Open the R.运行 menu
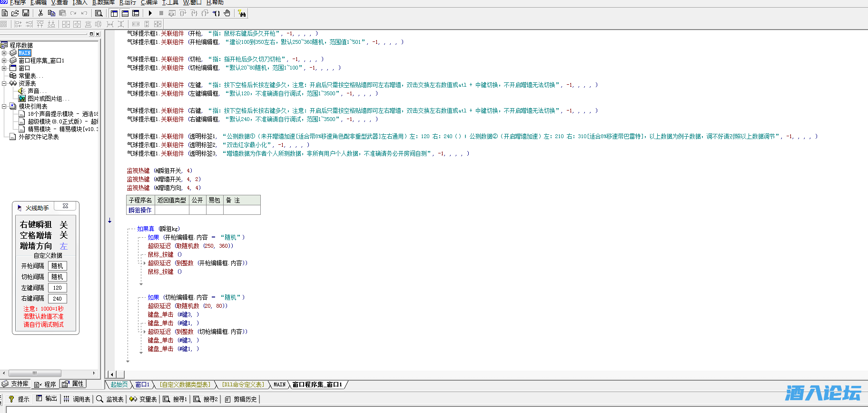 (128, 2)
